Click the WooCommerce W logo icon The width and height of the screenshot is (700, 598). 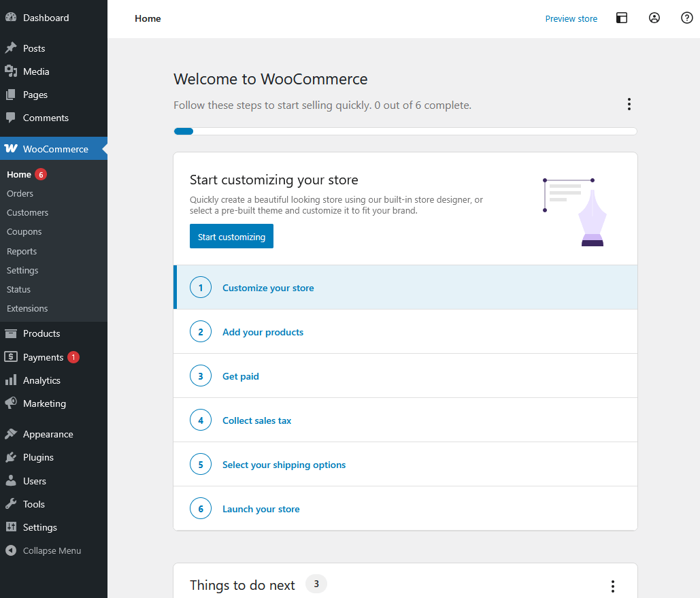[x=11, y=148]
